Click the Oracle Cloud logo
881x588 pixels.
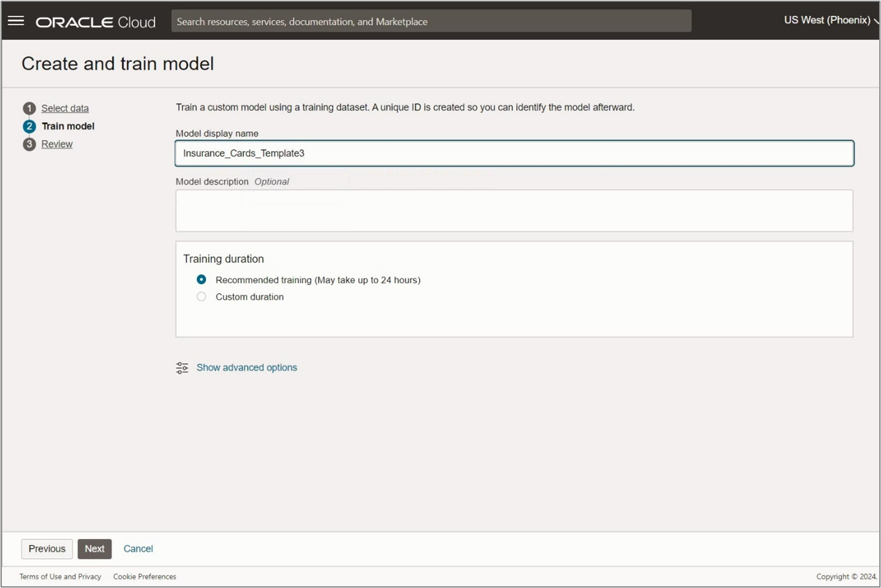click(x=96, y=22)
